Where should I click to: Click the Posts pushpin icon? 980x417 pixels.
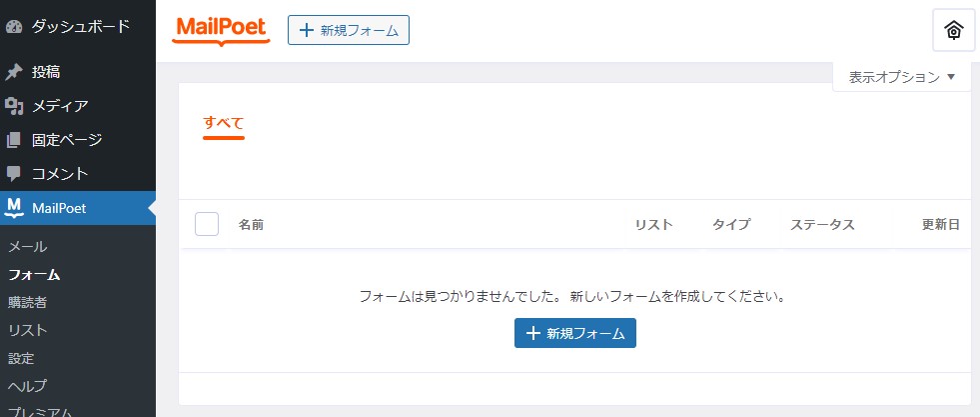(x=14, y=72)
